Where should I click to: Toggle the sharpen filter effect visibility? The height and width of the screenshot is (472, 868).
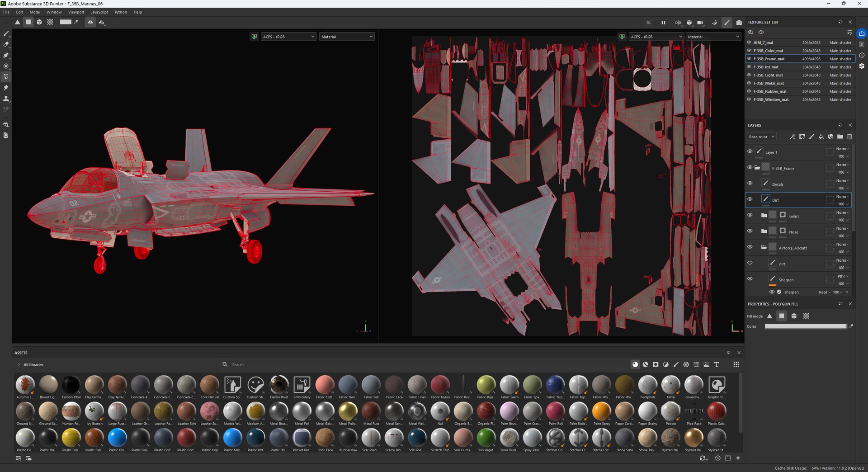(772, 292)
